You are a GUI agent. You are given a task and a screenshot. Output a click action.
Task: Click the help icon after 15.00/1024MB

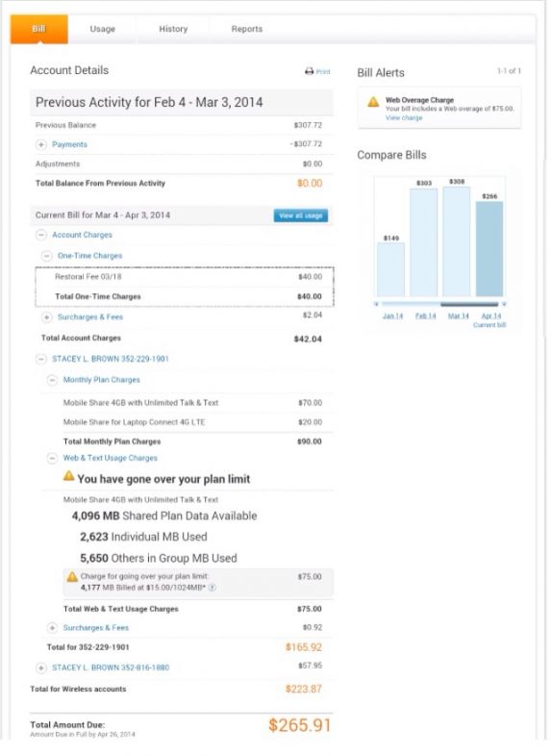[x=212, y=588]
